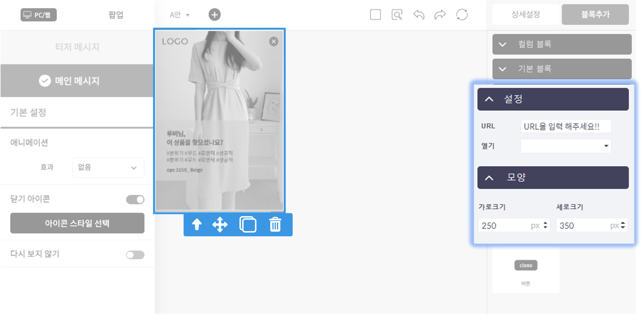Click the 아이콘 스타일 선택 button
The width and height of the screenshot is (644, 314).
pyautogui.click(x=77, y=223)
